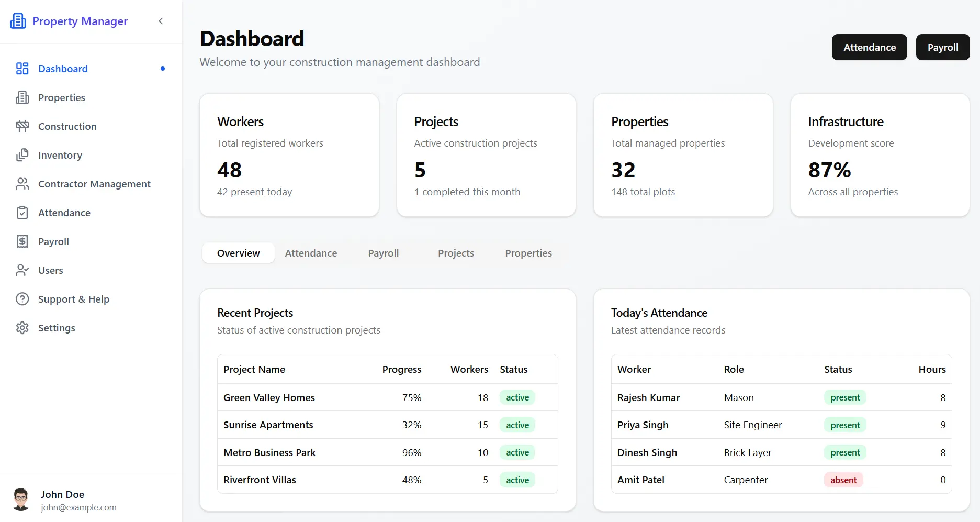Select the Construction icon in the sidebar
Screen dimensions: 980x522
pyautogui.click(x=22, y=126)
